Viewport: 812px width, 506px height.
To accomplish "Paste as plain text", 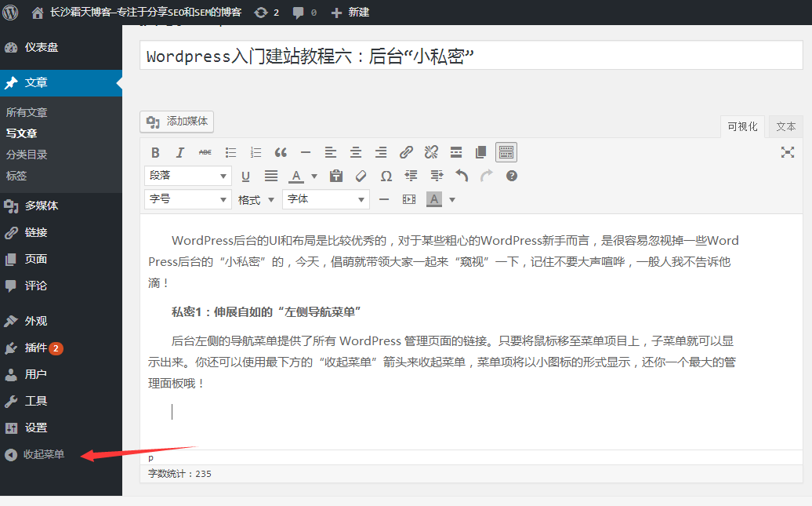I will [336, 177].
